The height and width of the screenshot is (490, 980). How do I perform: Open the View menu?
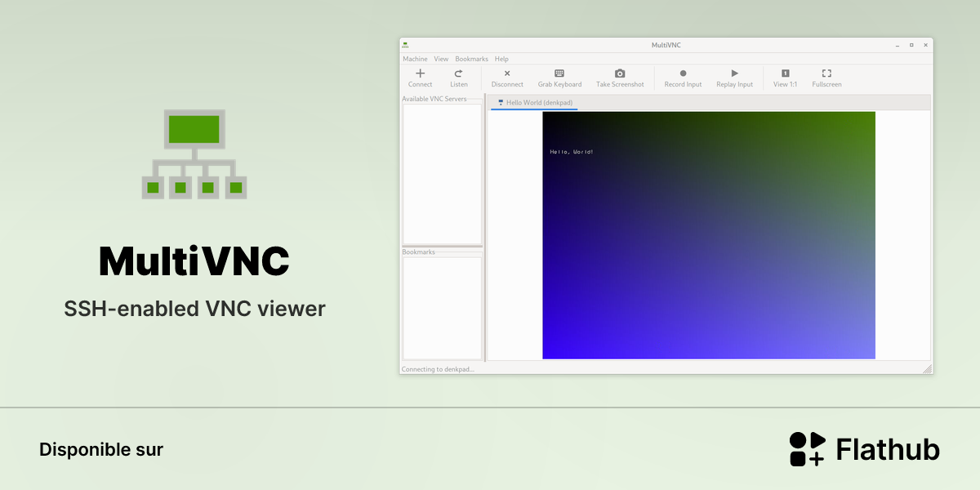[441, 59]
